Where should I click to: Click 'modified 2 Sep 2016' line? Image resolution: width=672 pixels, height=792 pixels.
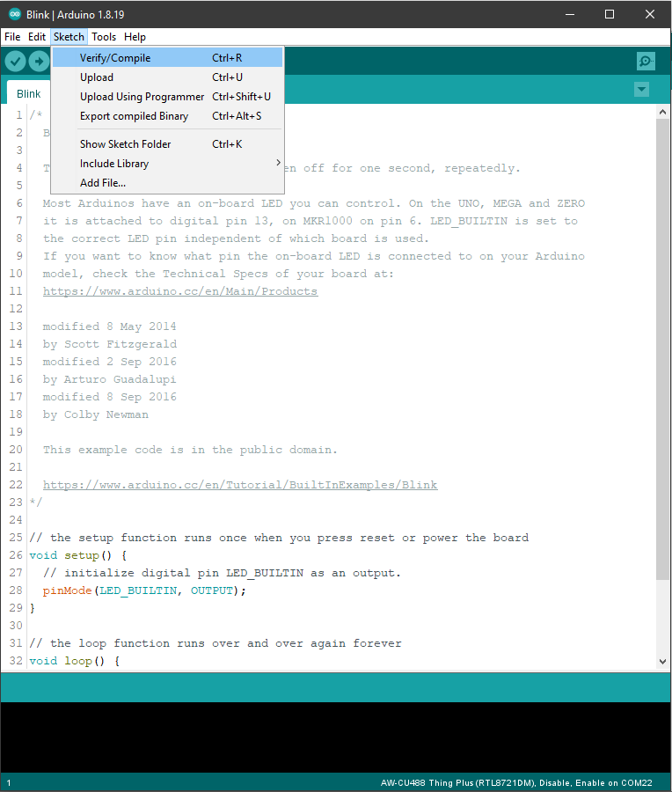110,363
